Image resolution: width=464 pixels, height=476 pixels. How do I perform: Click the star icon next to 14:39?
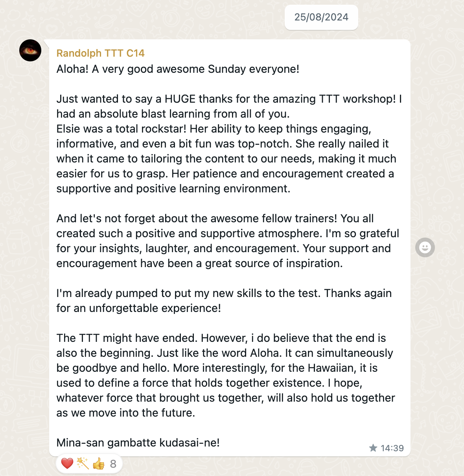pyautogui.click(x=373, y=448)
